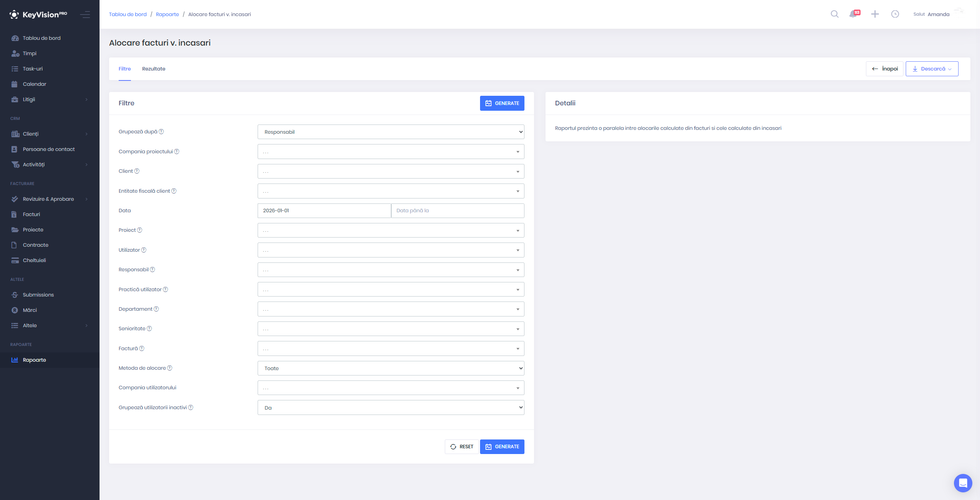The image size is (980, 500).
Task: Switch to the Rezultate tab
Action: [154, 69]
